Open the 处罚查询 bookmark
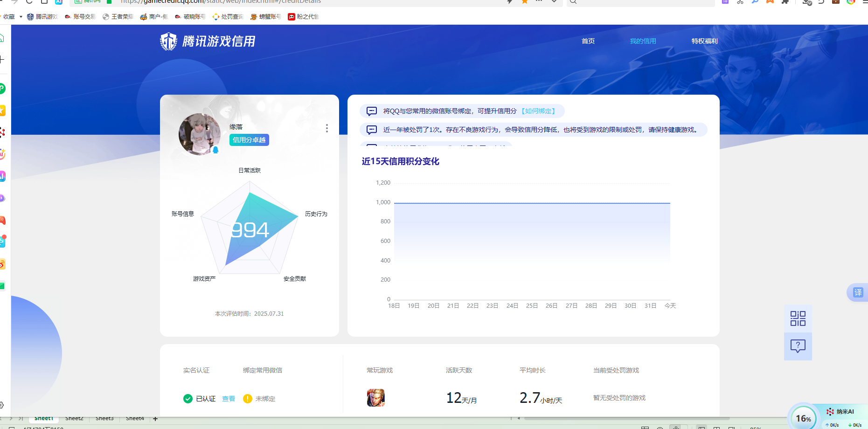Image resolution: width=868 pixels, height=429 pixels. (x=228, y=17)
